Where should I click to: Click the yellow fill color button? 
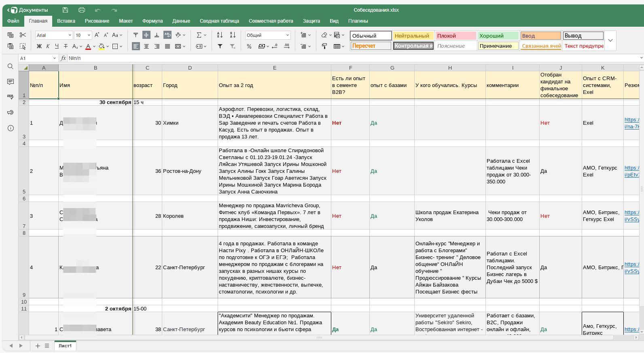[102, 47]
